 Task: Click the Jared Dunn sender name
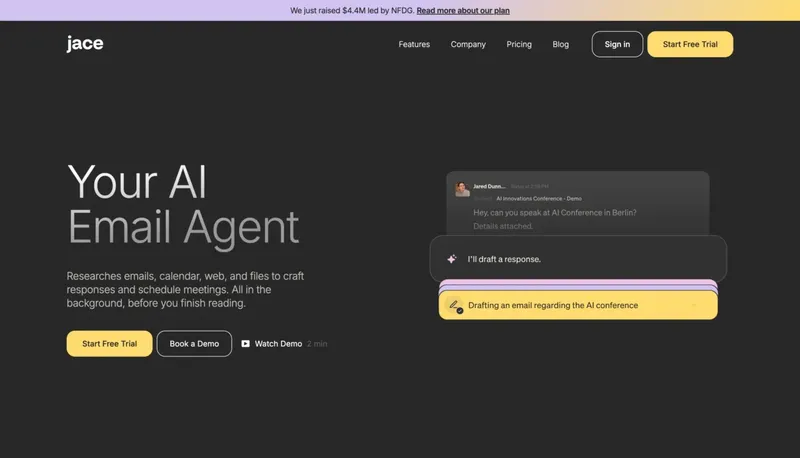489,186
